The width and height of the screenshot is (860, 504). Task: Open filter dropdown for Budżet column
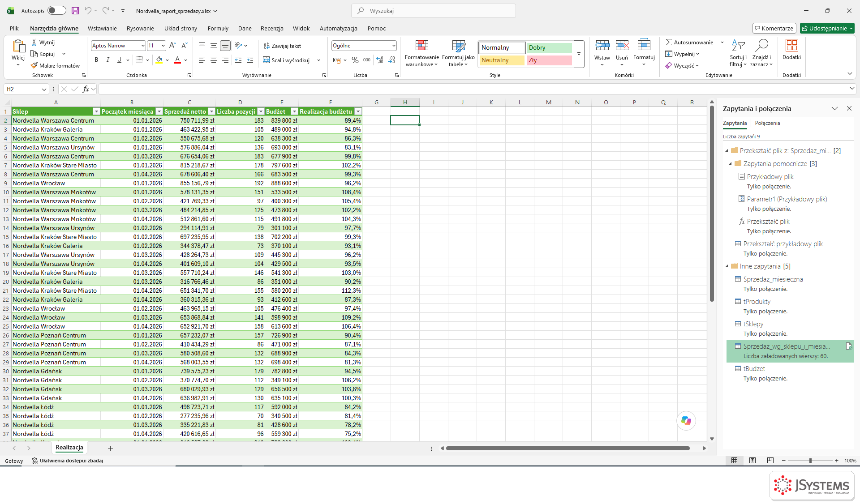click(294, 111)
